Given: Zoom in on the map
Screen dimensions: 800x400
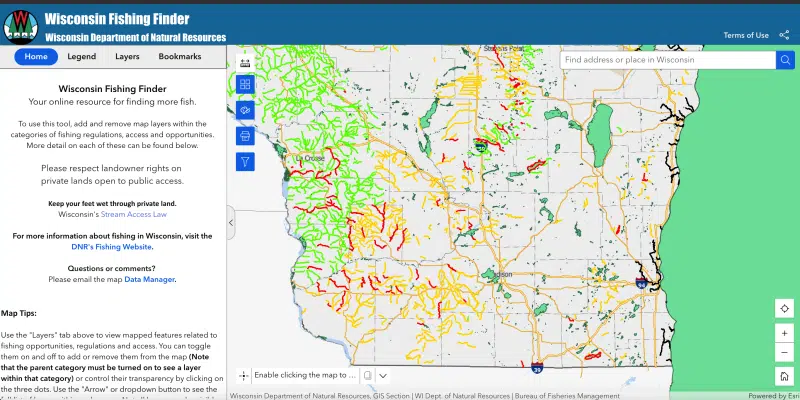Looking at the screenshot, I should pos(784,333).
